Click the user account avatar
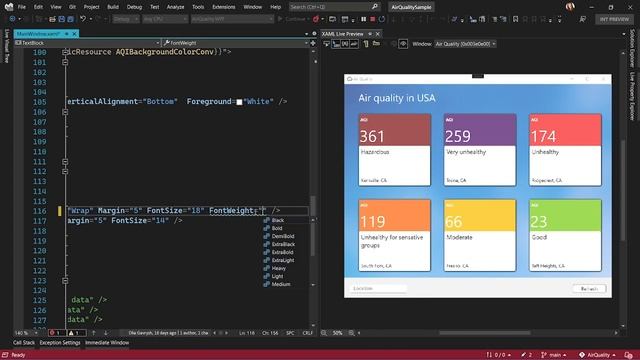Image resolution: width=640 pixels, height=360 pixels. (570, 7)
